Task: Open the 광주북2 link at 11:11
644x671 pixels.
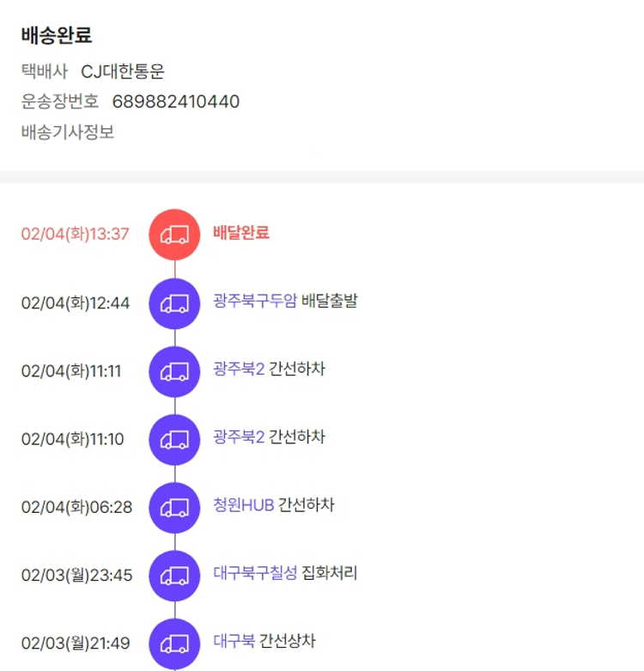Action: click(239, 369)
